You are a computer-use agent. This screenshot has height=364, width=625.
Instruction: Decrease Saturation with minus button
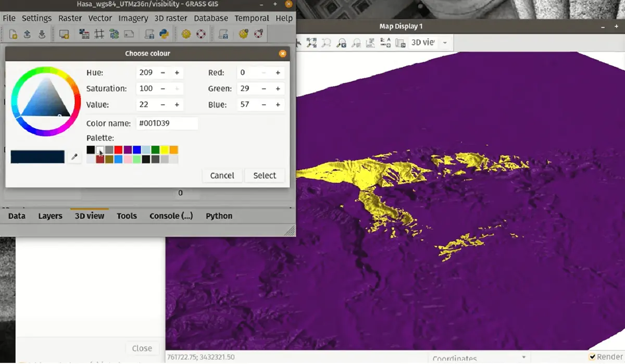pyautogui.click(x=163, y=89)
